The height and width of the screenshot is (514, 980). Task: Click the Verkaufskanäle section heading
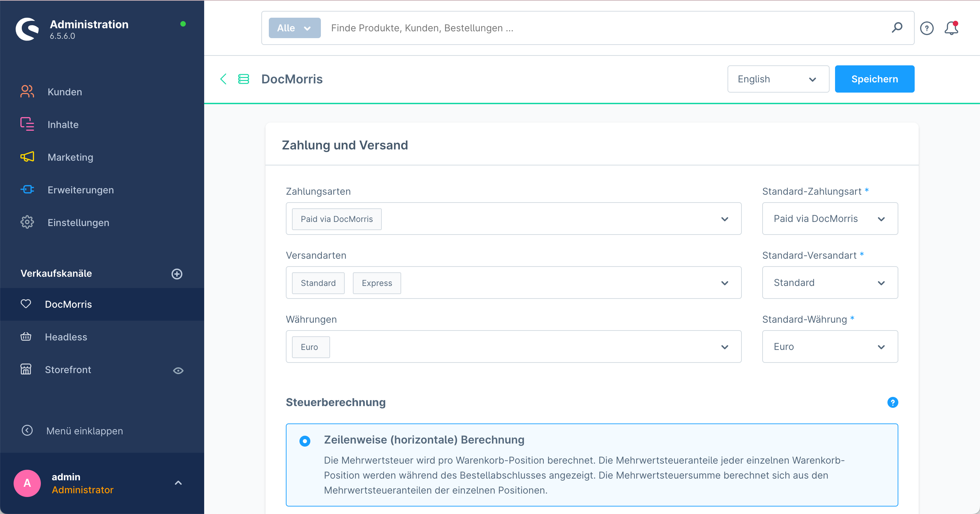tap(56, 273)
